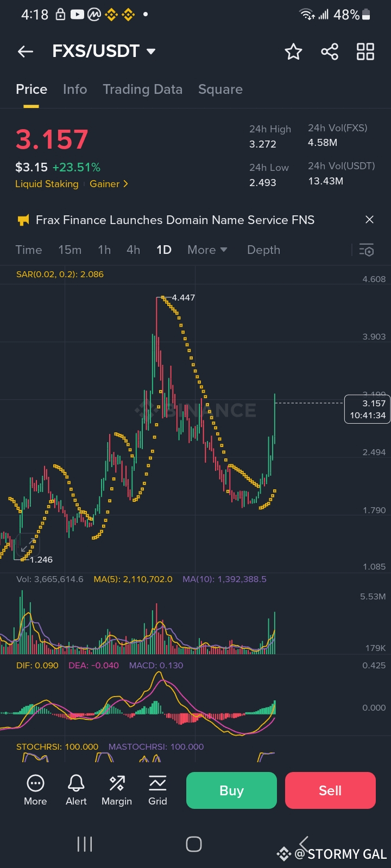Tap the DEA: -0.040 label
The image size is (391, 868).
[x=93, y=665]
